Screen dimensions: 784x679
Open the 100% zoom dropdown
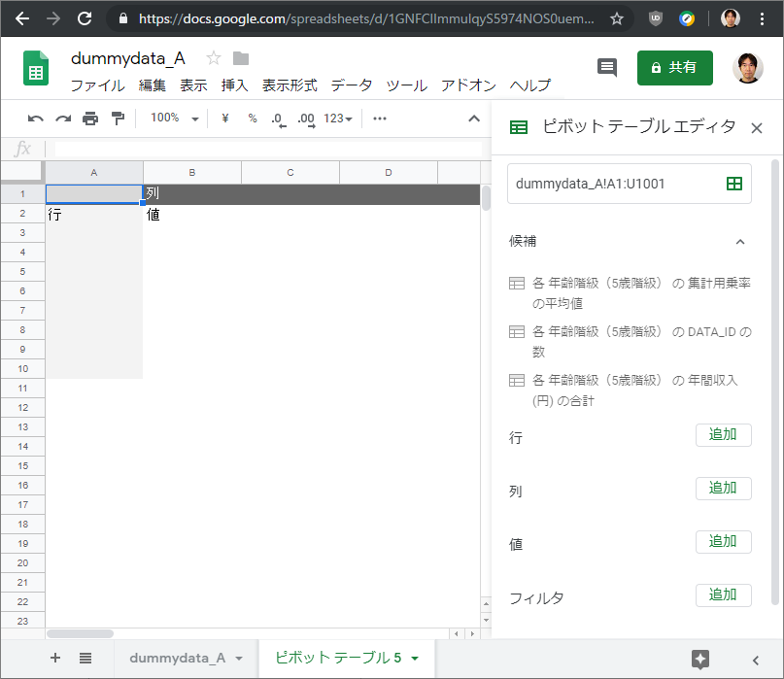[x=171, y=118]
